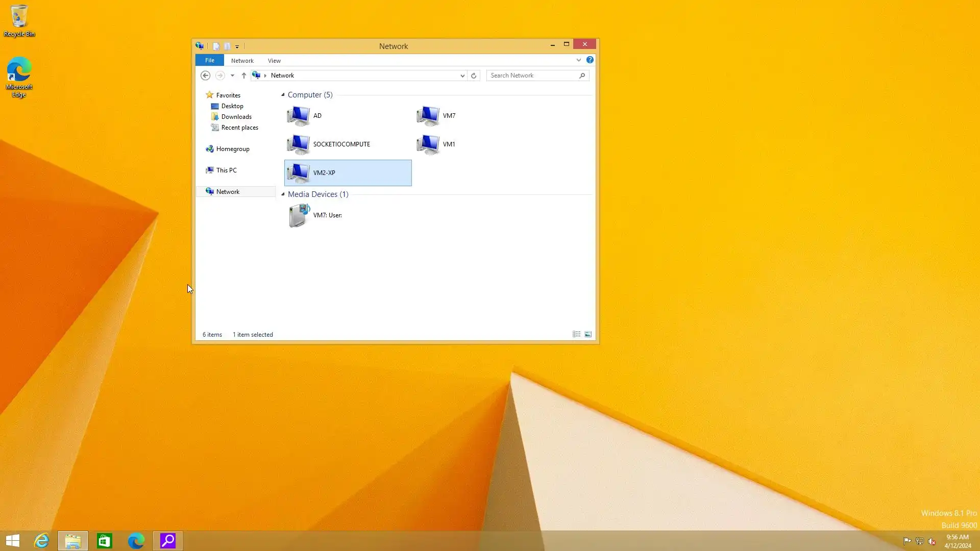Select the VM7 computer
The image size is (980, 551).
(428, 116)
